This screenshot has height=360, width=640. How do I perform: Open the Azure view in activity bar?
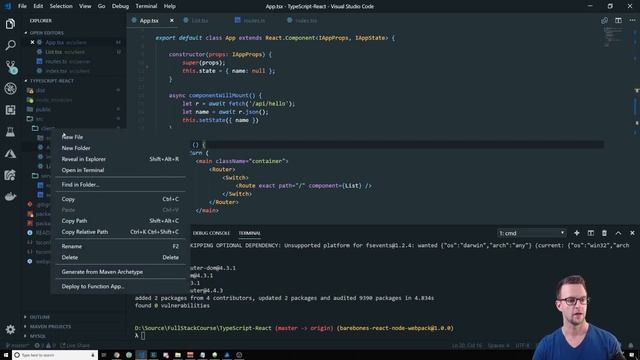(10, 153)
